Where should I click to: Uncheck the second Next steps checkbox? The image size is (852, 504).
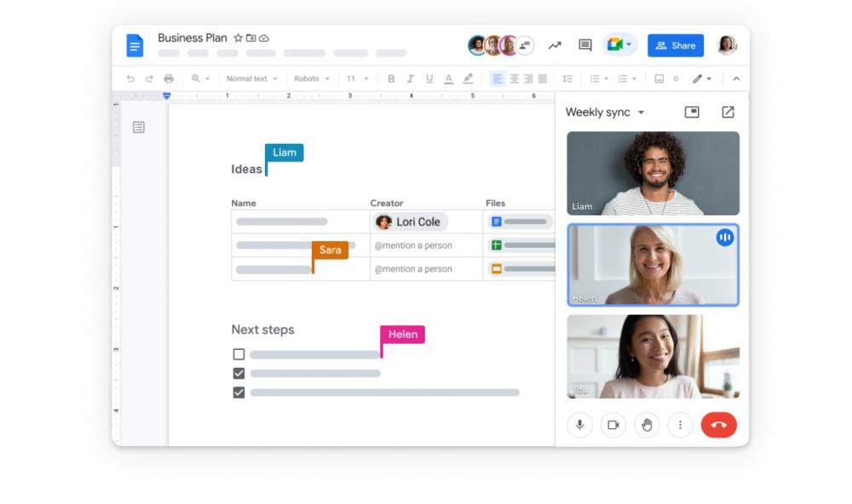(239, 373)
